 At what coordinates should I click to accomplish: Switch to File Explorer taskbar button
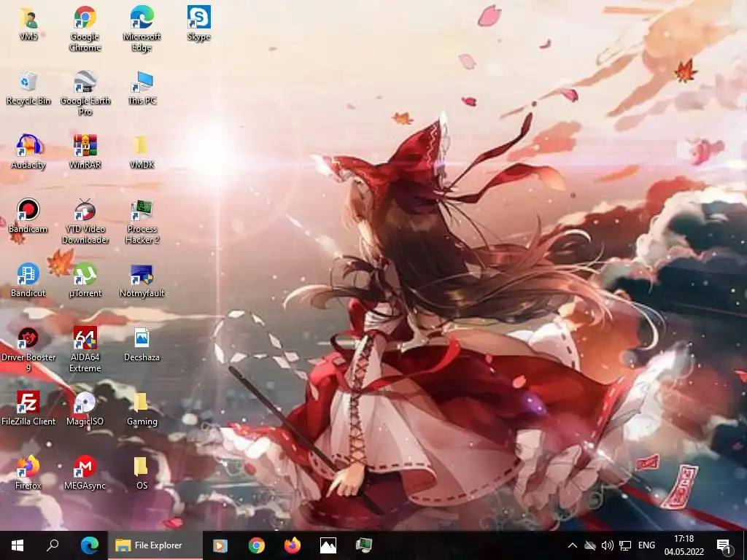pos(155,545)
